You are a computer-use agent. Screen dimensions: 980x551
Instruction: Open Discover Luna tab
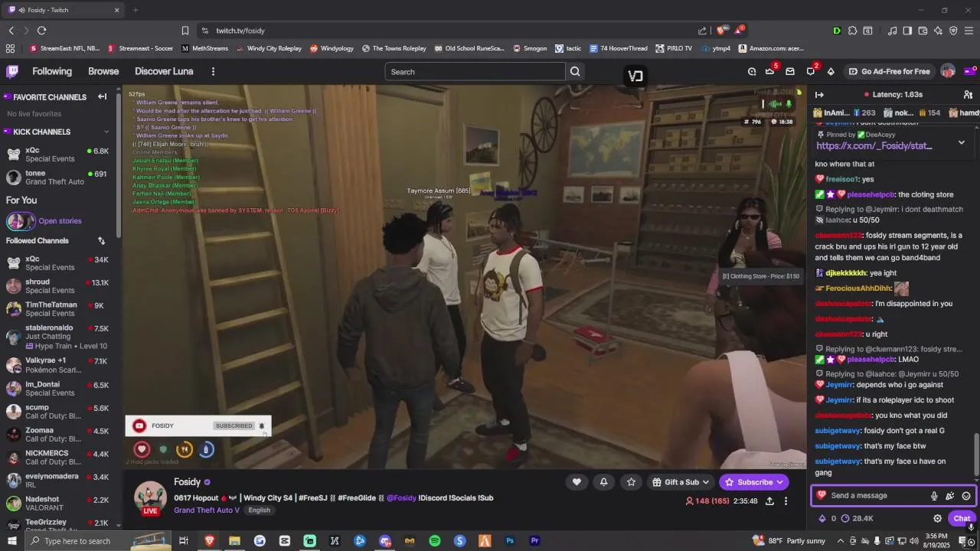[x=164, y=71]
